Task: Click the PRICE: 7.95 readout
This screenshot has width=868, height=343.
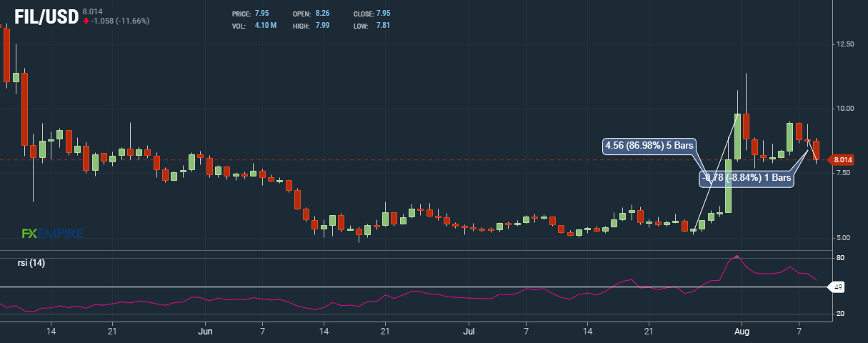Action: (250, 14)
